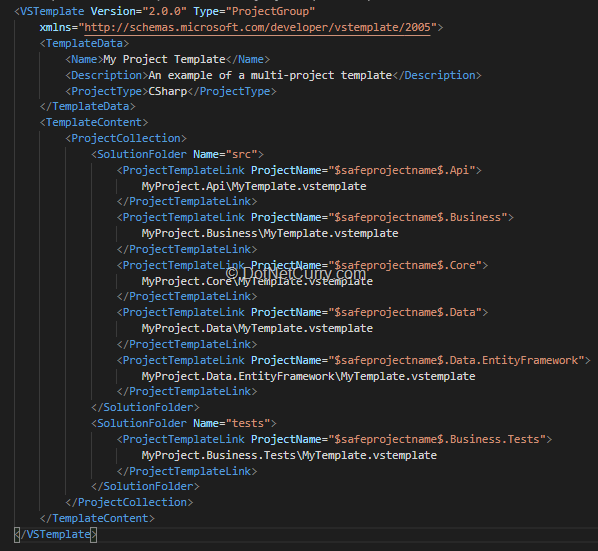Click the text 'My Project Template'
The height and width of the screenshot is (551, 598).
pyautogui.click(x=164, y=59)
